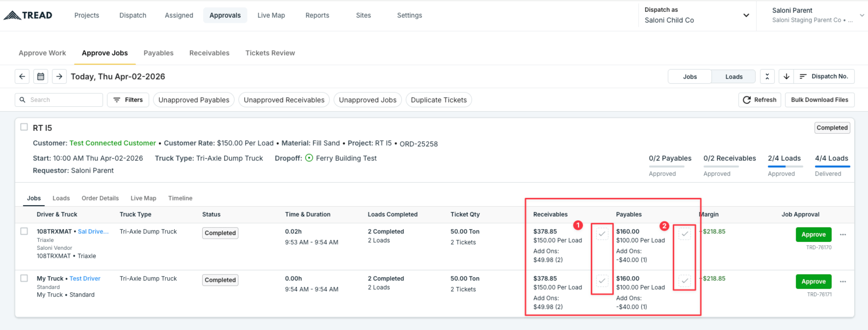868x330 pixels.
Task: Select the Timeline sub-tab
Action: pyautogui.click(x=180, y=198)
